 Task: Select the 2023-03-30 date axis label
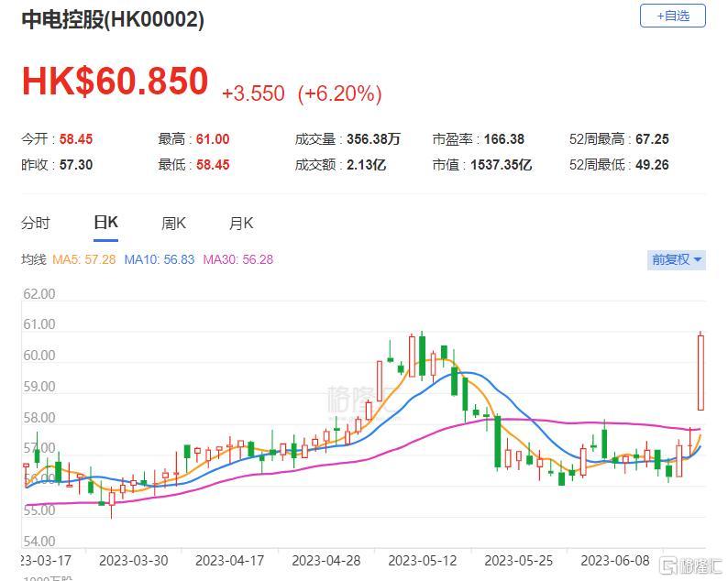(x=133, y=560)
